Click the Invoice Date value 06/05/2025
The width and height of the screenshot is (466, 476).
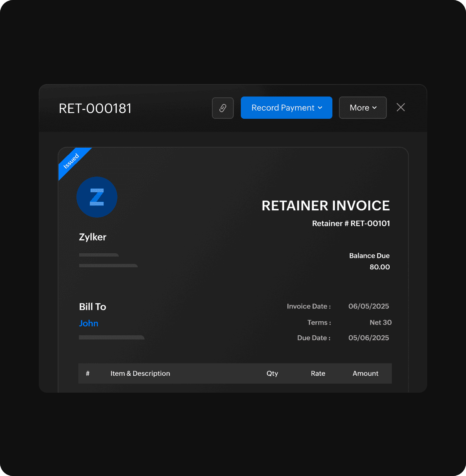369,306
